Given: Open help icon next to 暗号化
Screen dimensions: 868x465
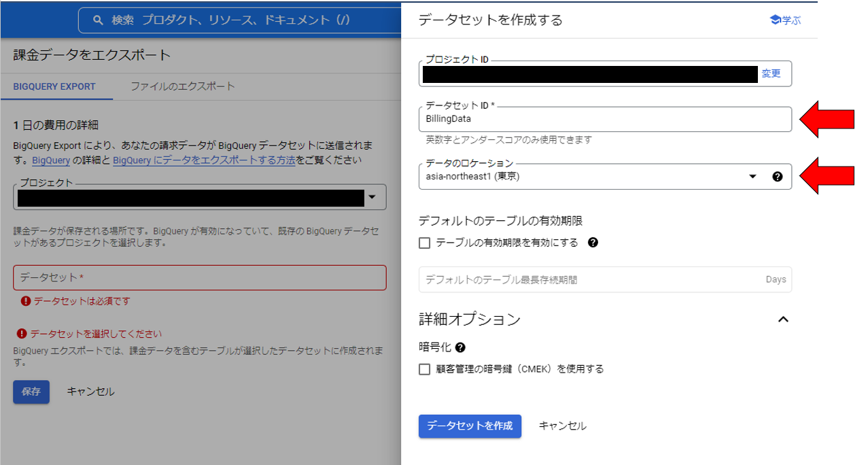Looking at the screenshot, I should click(x=460, y=347).
